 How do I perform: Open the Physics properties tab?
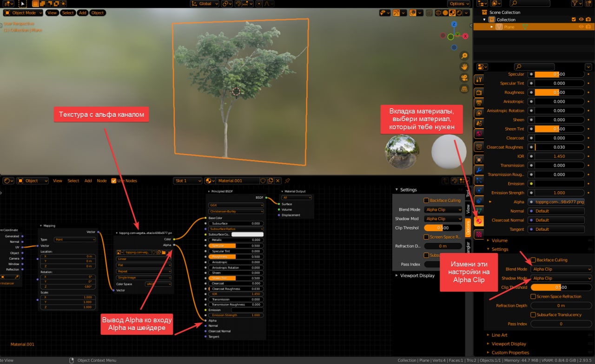click(479, 190)
